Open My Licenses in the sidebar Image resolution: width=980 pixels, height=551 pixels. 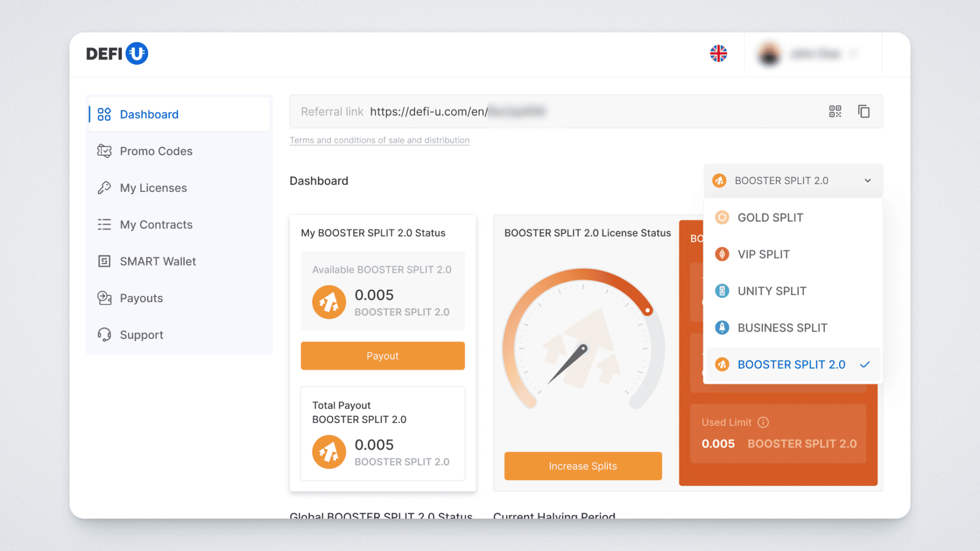(153, 188)
